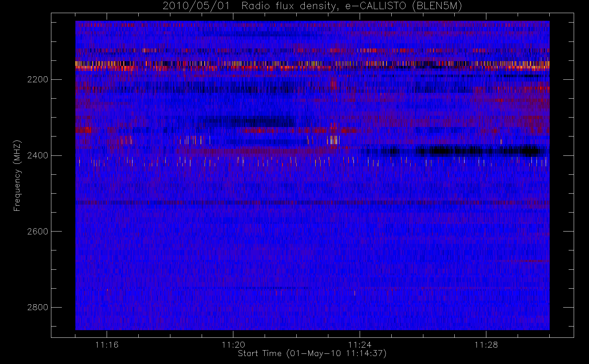Click the 2400 frequency tick label

click(x=37, y=156)
